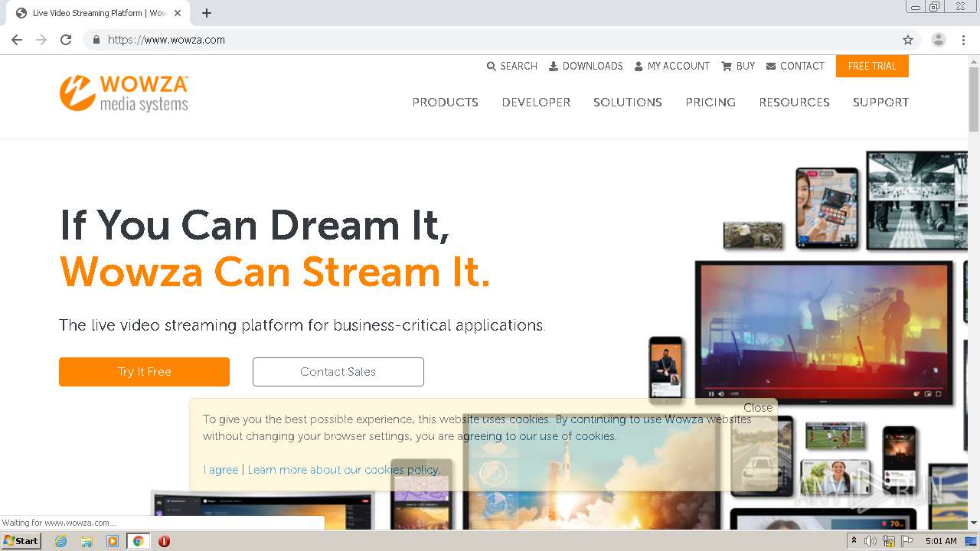Click the browser back arrow

click(x=17, y=40)
